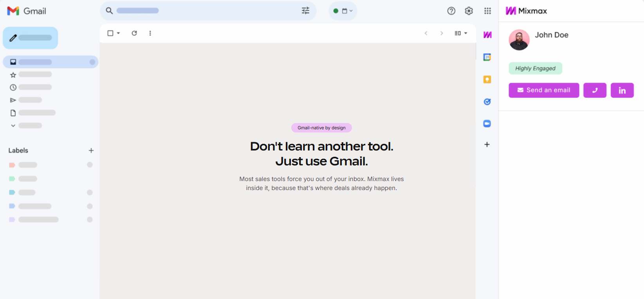Open the Google apps grid
The height and width of the screenshot is (299, 644).
487,11
